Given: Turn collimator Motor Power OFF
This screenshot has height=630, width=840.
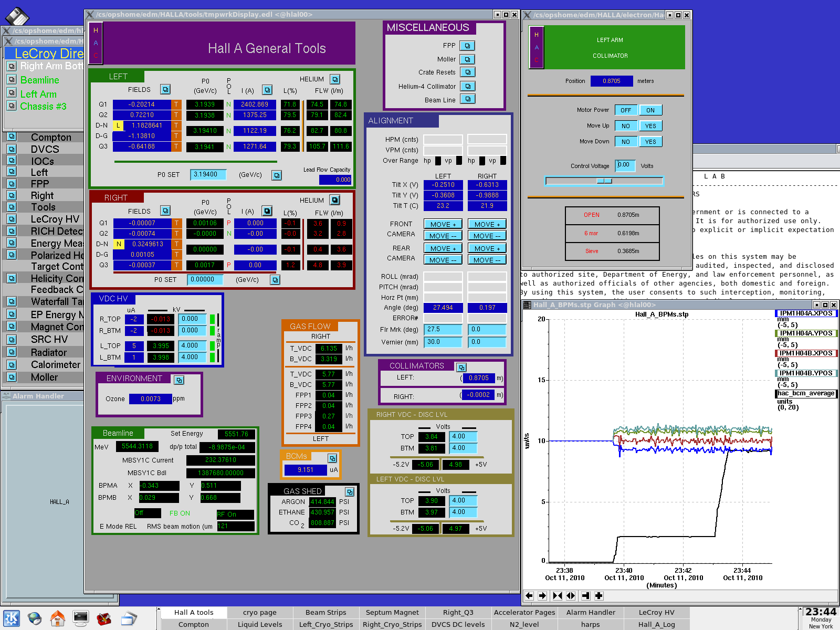Looking at the screenshot, I should coord(626,110).
